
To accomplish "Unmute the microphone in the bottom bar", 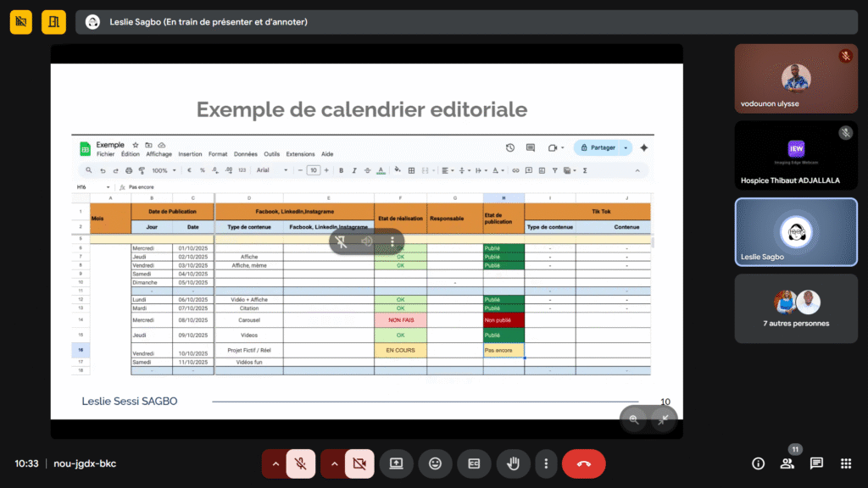I will click(x=300, y=463).
